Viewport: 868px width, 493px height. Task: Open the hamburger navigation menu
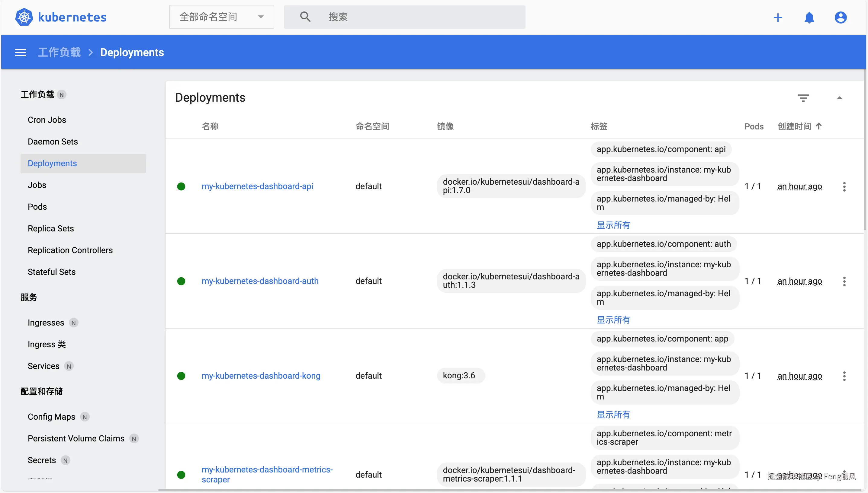point(20,52)
